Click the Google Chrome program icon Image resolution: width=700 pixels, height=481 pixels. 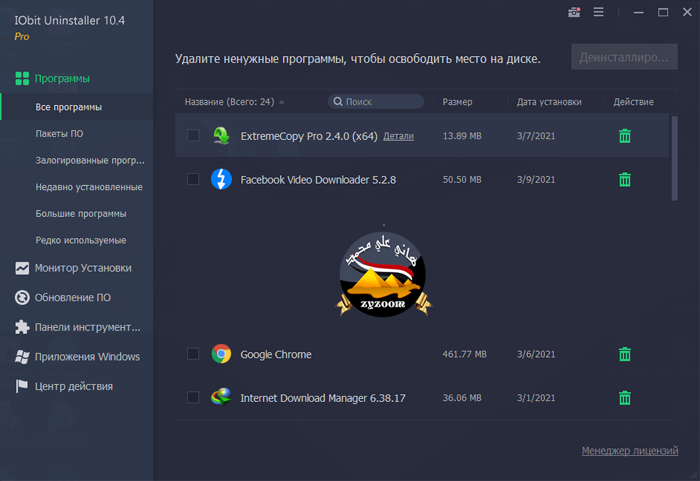coord(221,354)
